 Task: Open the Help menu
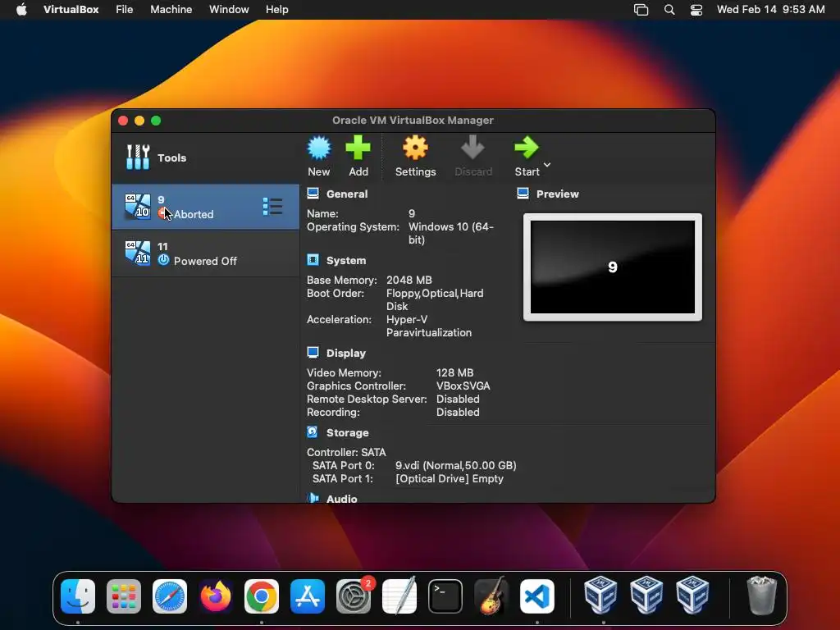coord(277,10)
